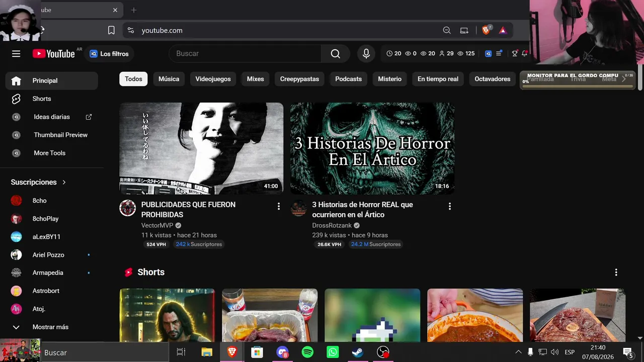644x362 pixels.
Task: Go to Principal in the sidebar
Action: (52, 80)
